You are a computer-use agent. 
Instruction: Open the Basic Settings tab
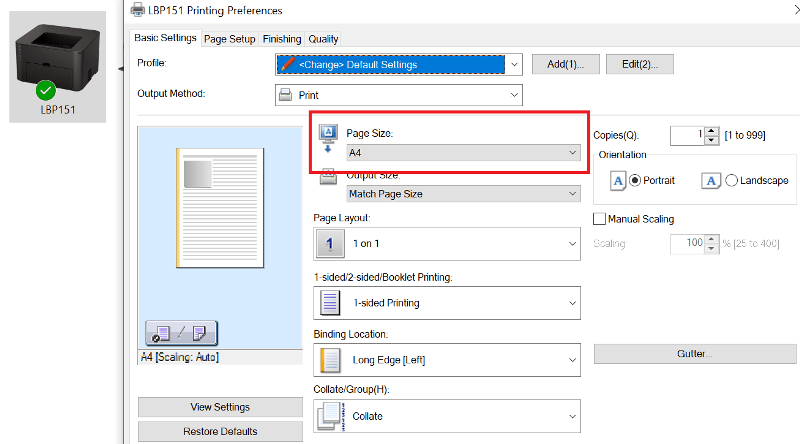coord(165,38)
